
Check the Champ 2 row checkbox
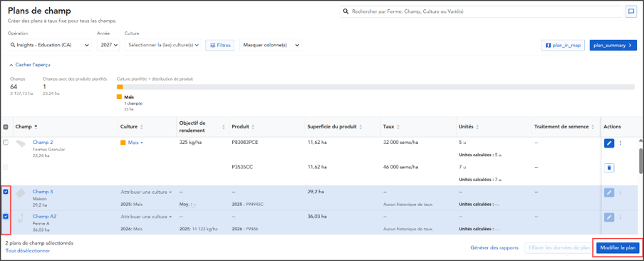pyautogui.click(x=6, y=142)
